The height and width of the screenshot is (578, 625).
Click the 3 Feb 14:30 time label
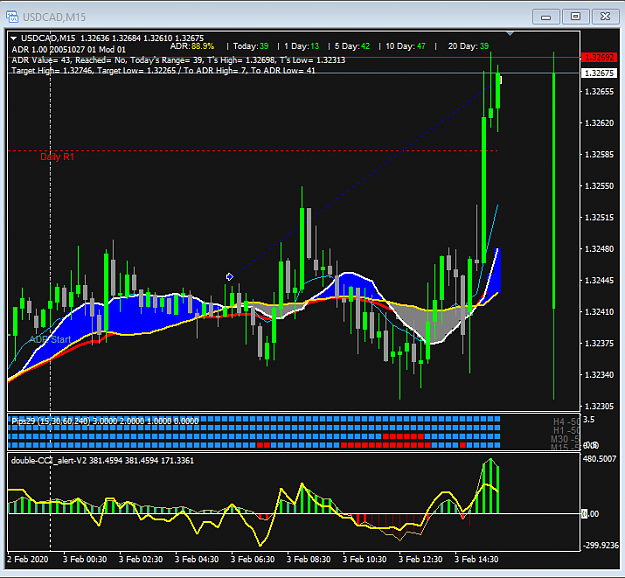tap(476, 559)
